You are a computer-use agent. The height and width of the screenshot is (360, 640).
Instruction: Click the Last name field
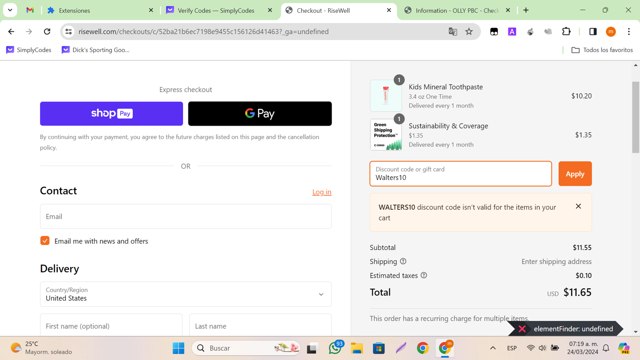click(x=260, y=326)
